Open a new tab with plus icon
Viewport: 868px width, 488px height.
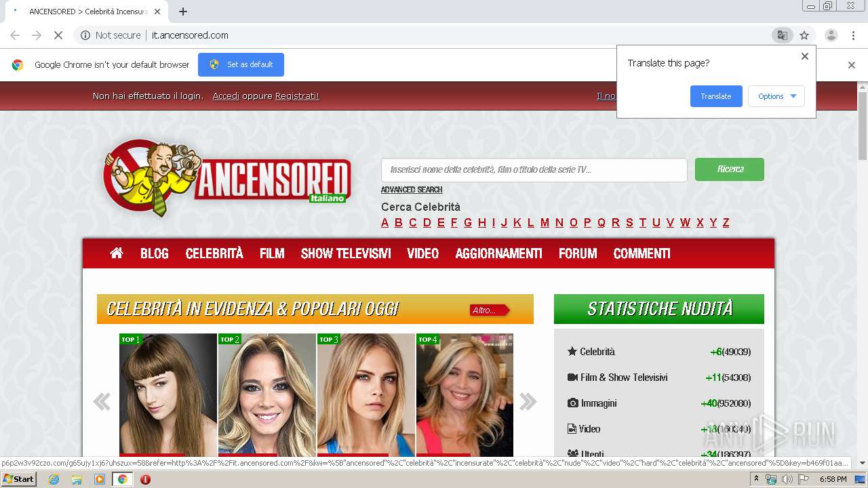(x=183, y=12)
